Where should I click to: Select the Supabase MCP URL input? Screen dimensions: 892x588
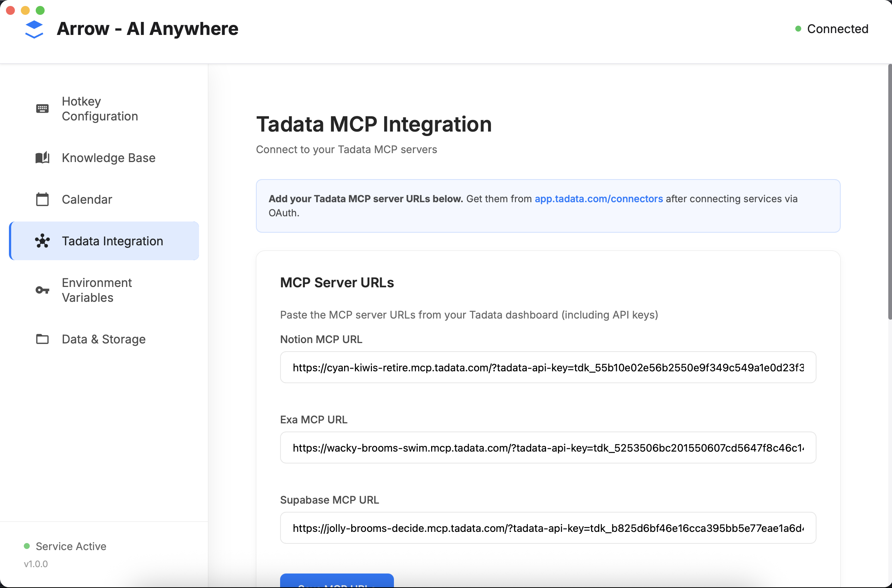548,528
